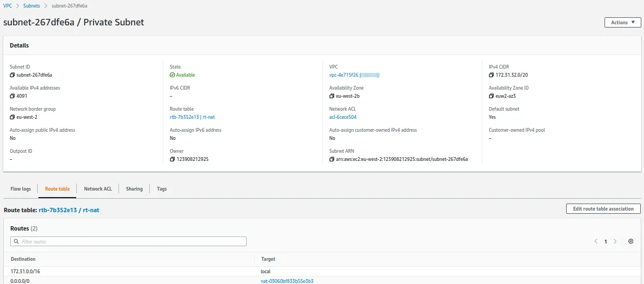Navigate to Subnets breadcrumb
The image size is (644, 284).
pos(31,5)
